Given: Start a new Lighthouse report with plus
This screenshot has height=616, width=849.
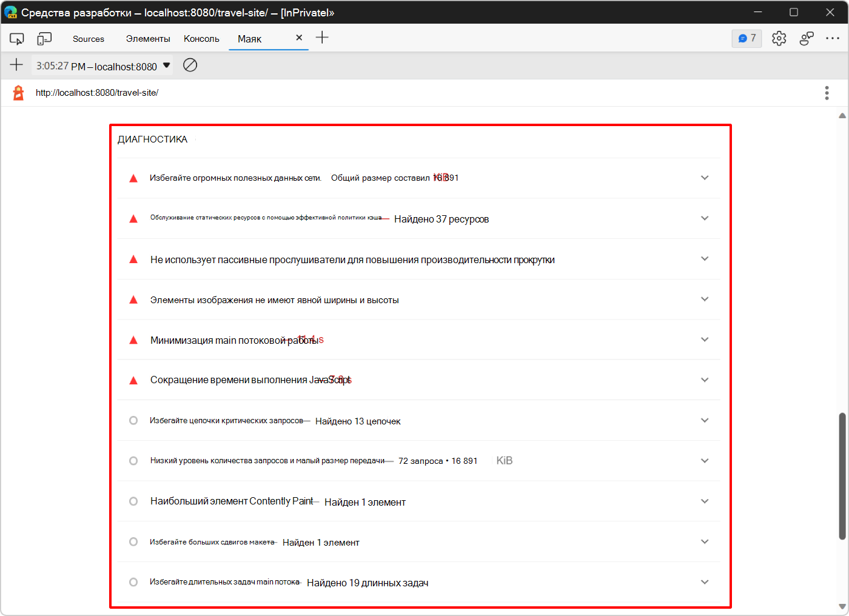Looking at the screenshot, I should click(16, 65).
